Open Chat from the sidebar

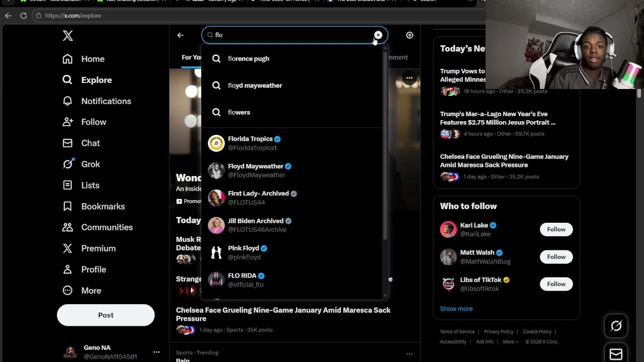click(x=81, y=143)
